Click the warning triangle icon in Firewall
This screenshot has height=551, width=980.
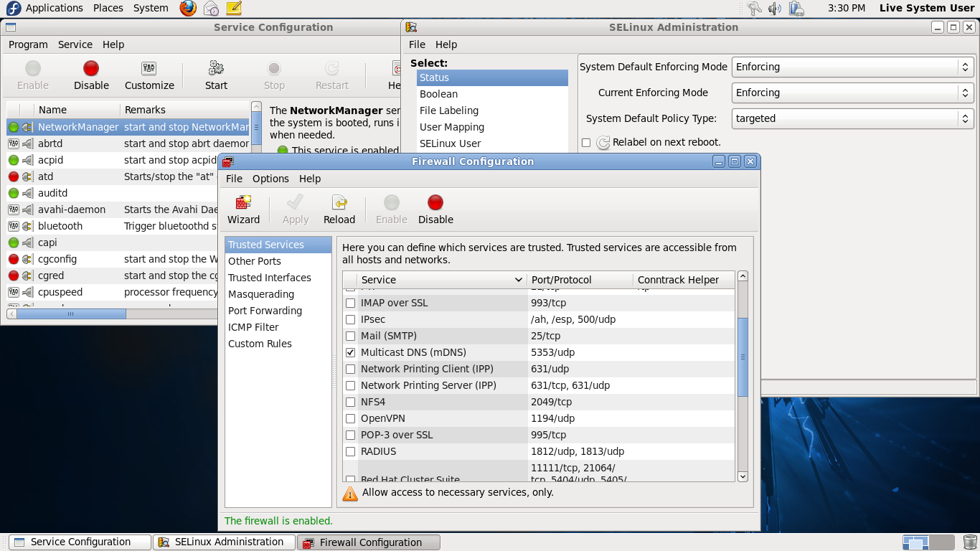350,493
